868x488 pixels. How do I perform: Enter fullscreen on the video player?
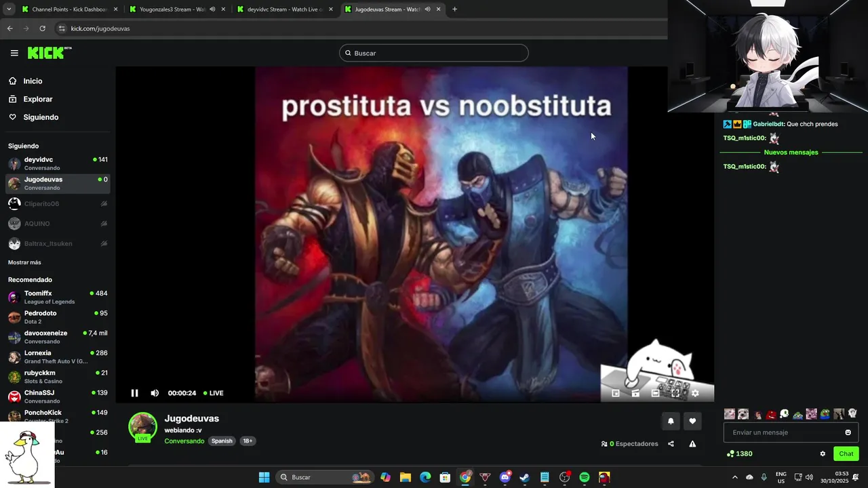(675, 393)
